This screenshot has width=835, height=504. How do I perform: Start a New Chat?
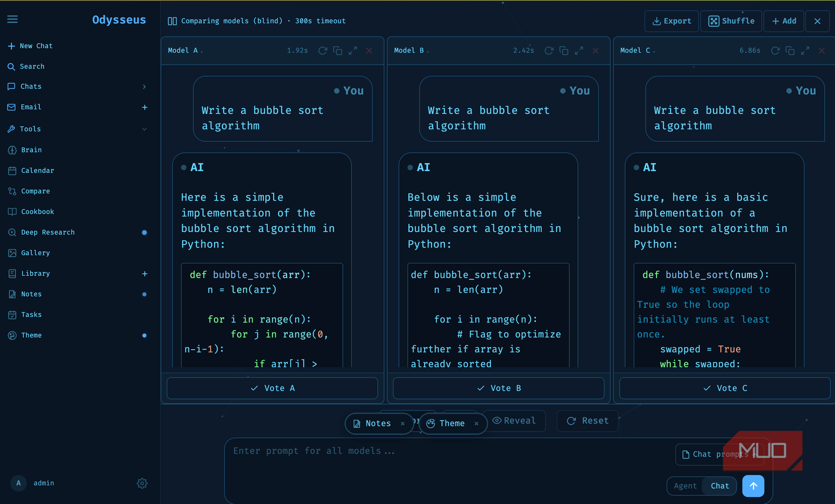(x=30, y=46)
